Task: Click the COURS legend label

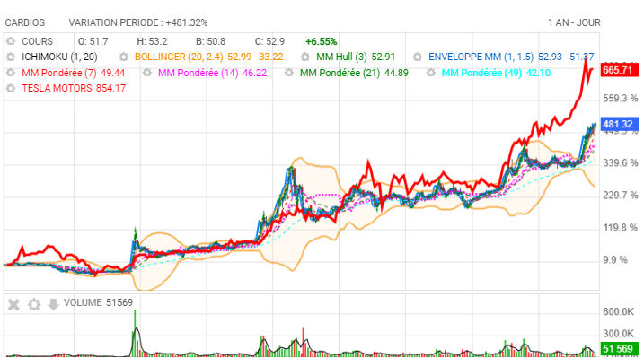Action: click(38, 41)
